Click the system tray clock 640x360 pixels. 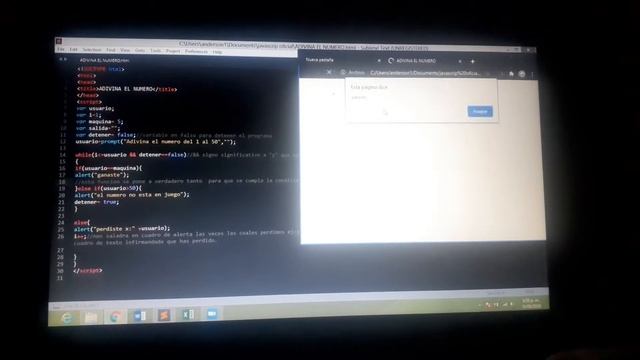pos(531,303)
